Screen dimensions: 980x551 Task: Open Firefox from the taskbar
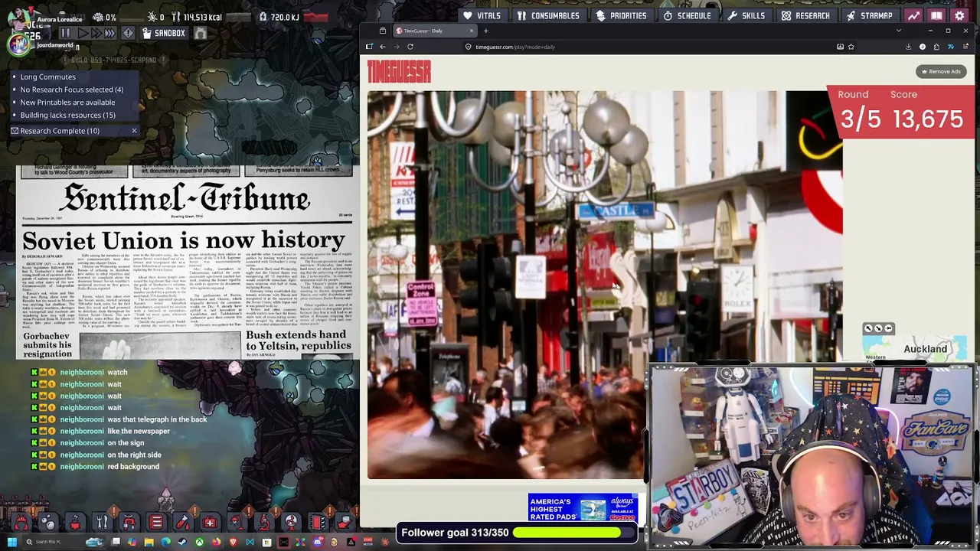pos(216,543)
